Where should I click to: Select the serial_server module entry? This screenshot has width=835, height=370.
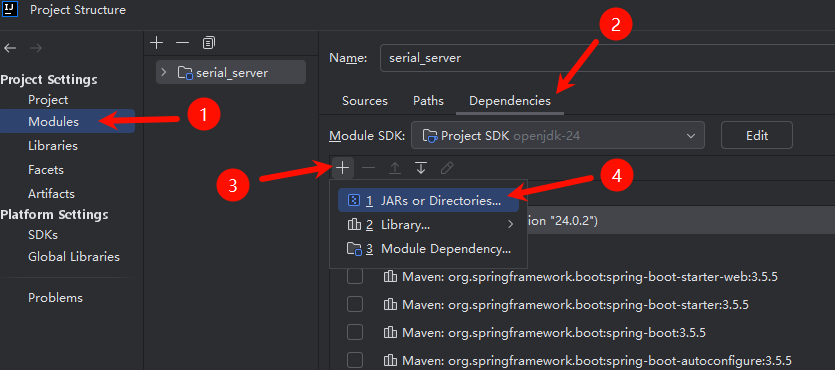pos(231,72)
